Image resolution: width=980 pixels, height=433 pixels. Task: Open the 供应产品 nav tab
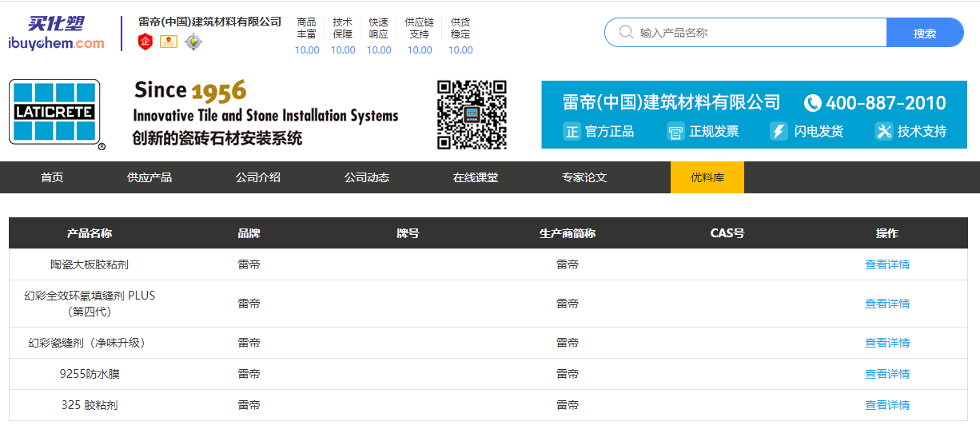(149, 177)
